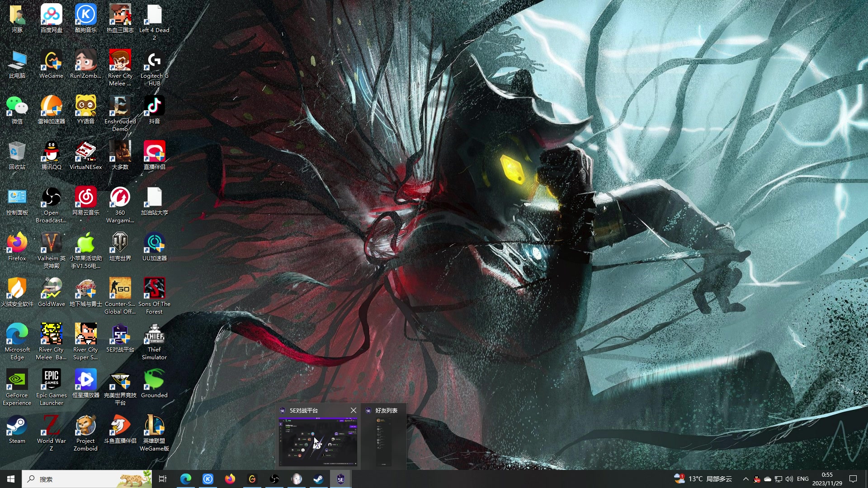Screen dimensions: 868x488
Task: Open the volume control in system tray
Action: click(x=789, y=479)
